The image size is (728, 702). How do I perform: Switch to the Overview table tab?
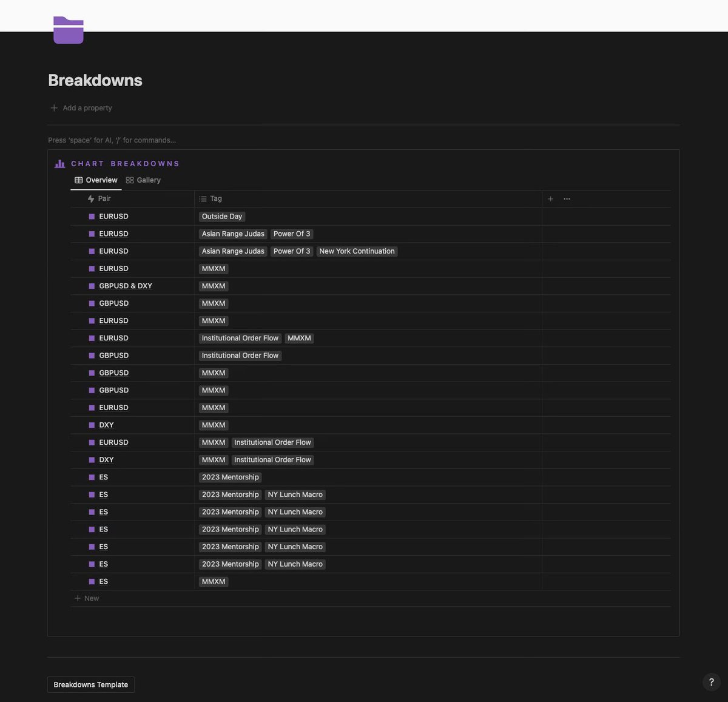pos(96,180)
